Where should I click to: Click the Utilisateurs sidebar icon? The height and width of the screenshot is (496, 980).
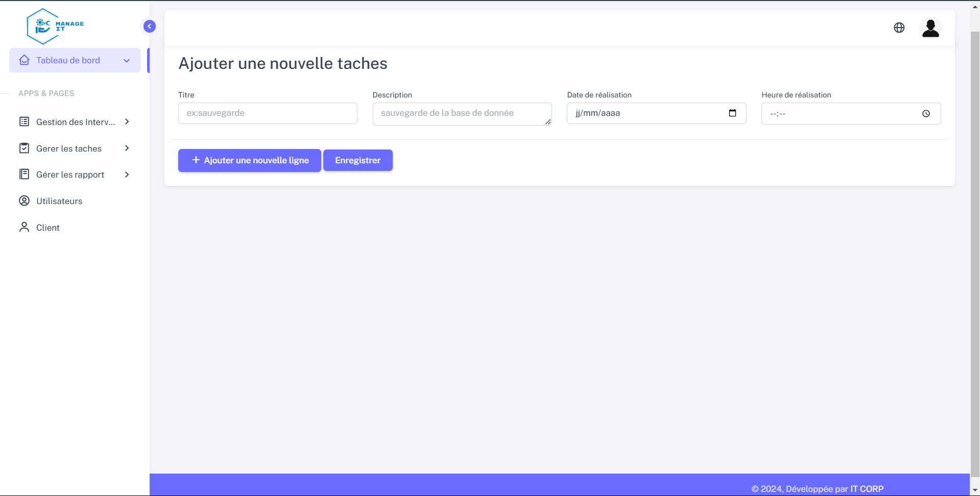pyautogui.click(x=24, y=201)
